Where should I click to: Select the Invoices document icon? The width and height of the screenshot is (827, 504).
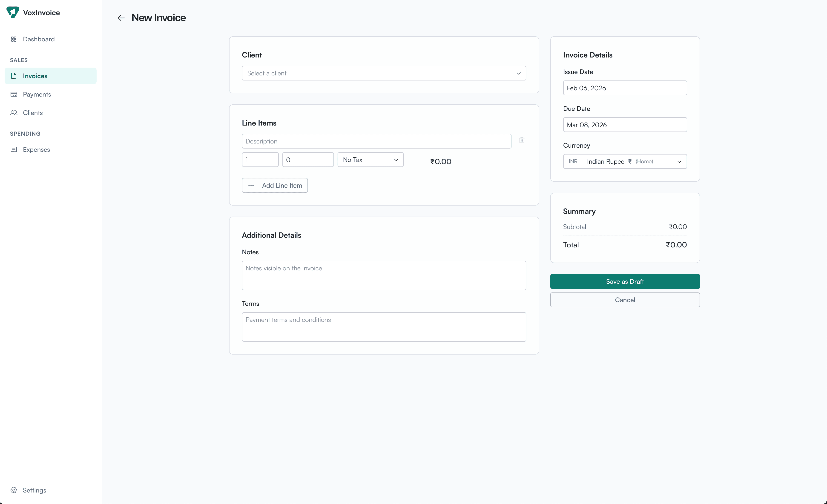[x=14, y=76]
